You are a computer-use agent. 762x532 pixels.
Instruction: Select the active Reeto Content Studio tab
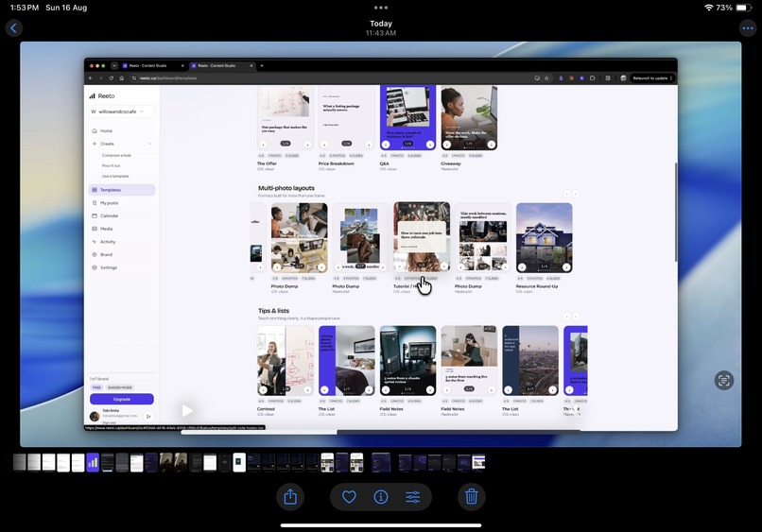click(x=221, y=65)
